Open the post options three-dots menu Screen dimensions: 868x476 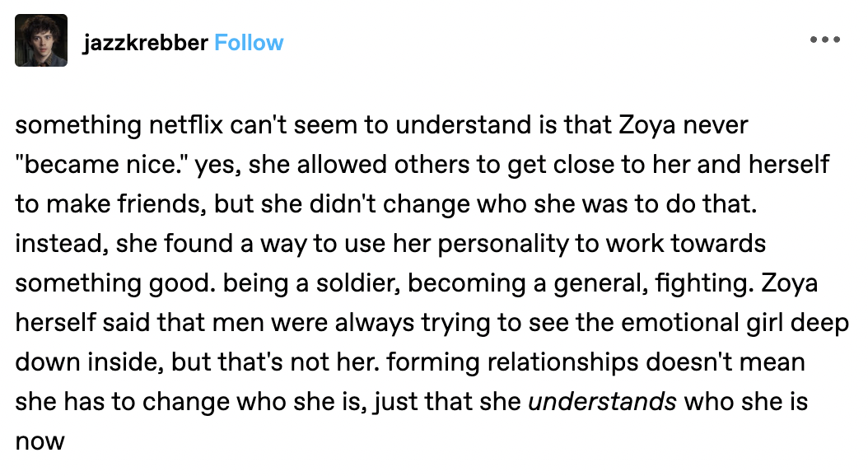(825, 40)
